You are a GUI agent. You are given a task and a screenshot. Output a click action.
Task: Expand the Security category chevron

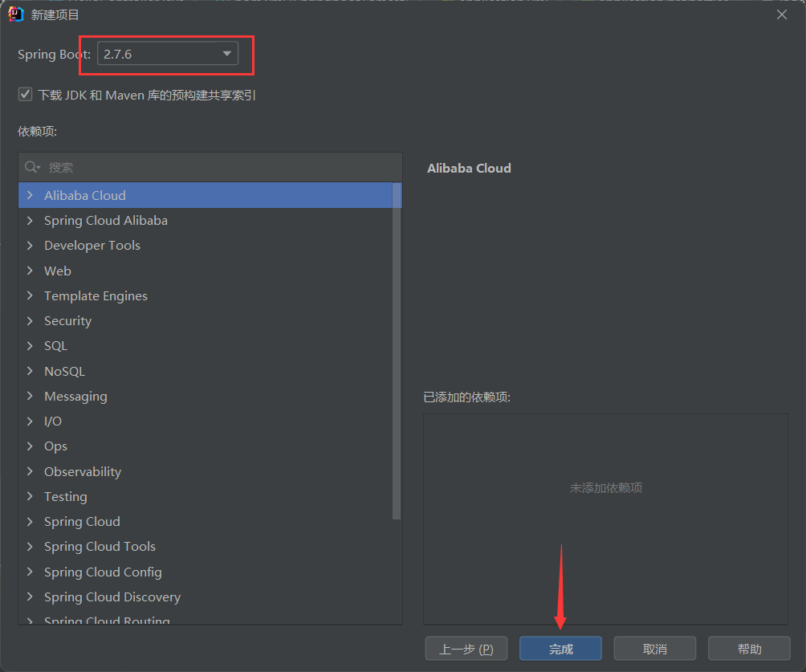(x=30, y=321)
